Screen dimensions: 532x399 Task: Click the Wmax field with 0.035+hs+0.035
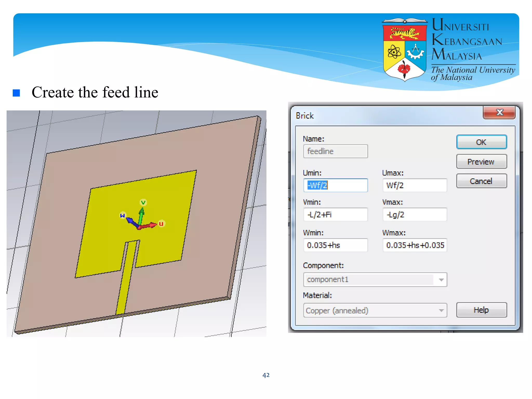(x=415, y=245)
